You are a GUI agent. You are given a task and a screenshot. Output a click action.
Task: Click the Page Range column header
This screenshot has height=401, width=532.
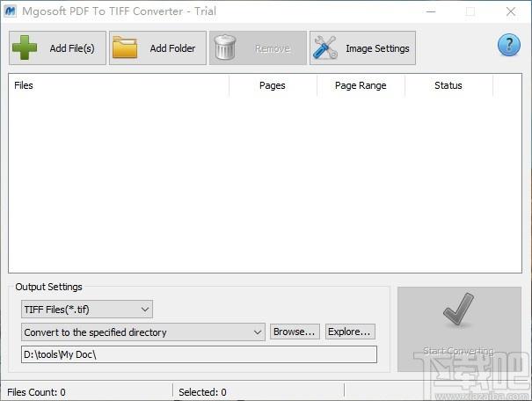click(x=361, y=85)
